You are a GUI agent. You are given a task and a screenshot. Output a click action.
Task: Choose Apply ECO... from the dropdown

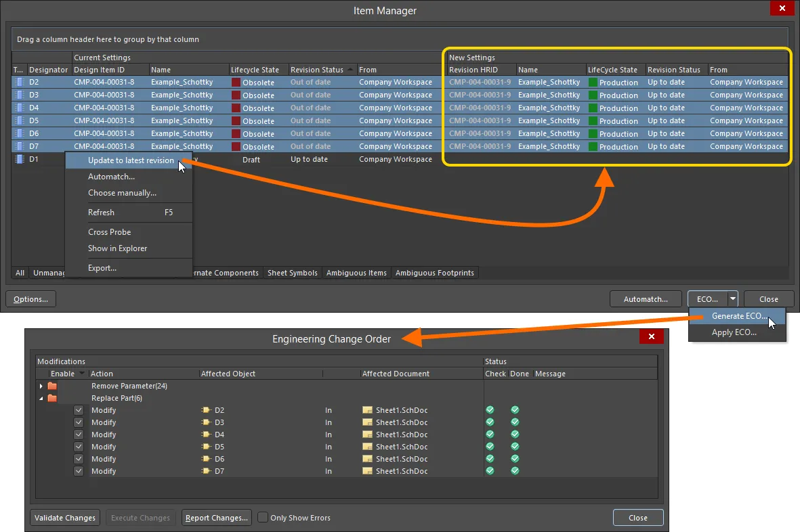click(737, 332)
